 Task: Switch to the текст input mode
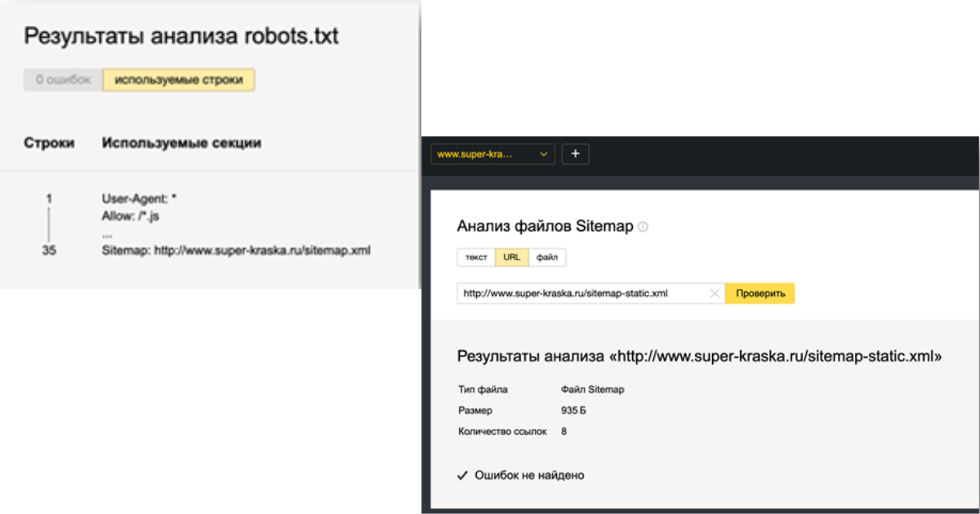point(476,257)
